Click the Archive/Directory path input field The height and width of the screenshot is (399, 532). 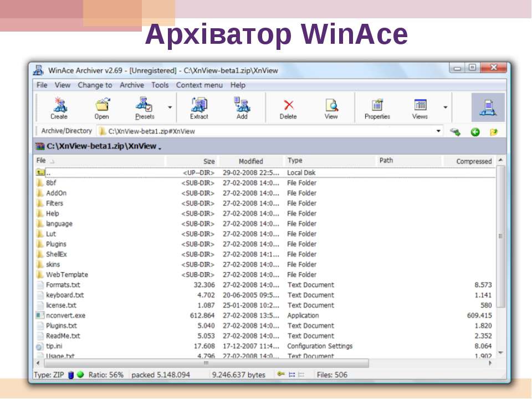tap(270, 131)
